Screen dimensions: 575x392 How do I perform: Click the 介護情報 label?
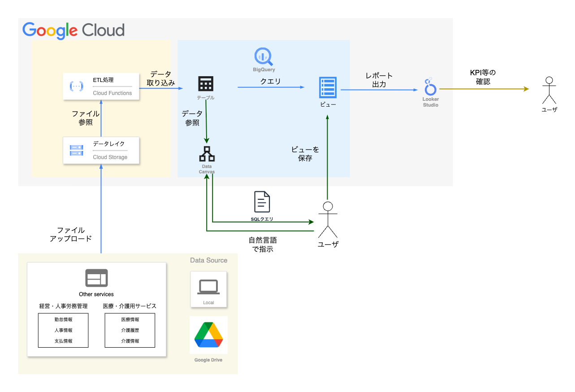tap(130, 341)
